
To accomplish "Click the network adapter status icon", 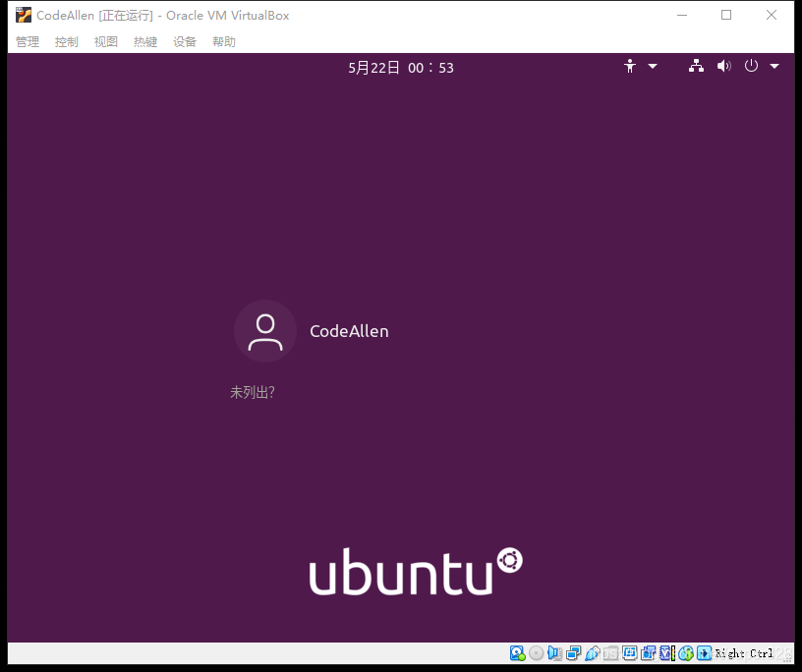I will point(573,653).
